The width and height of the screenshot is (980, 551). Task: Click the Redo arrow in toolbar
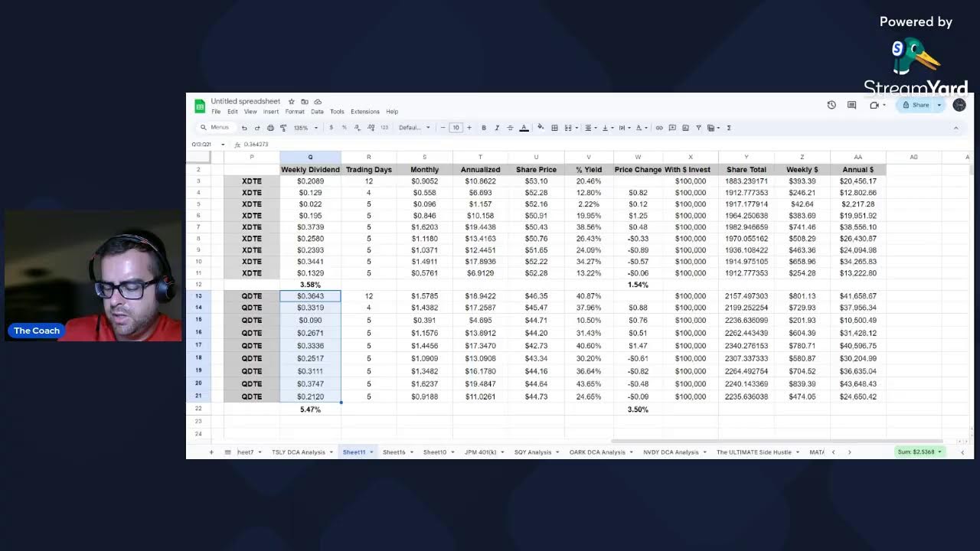(x=257, y=128)
